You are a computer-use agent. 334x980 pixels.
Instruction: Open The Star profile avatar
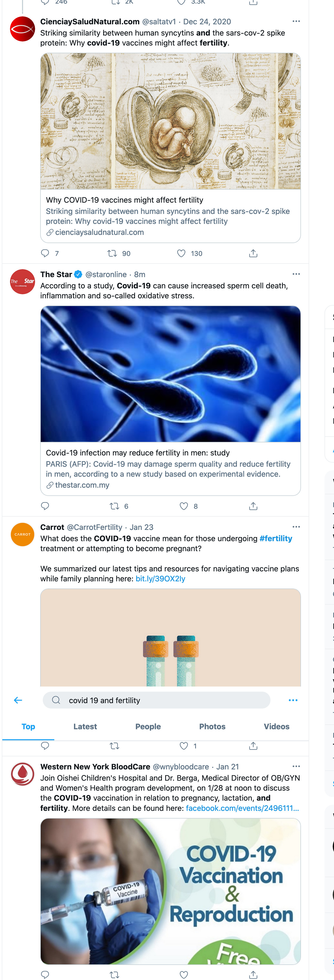click(x=23, y=281)
